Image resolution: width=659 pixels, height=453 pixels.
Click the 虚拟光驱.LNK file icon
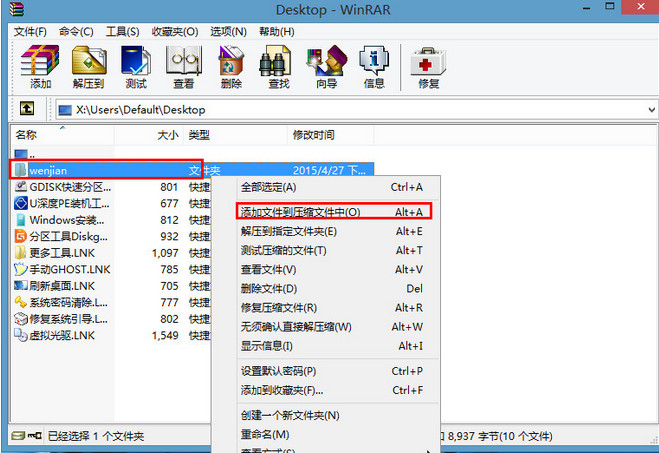click(21, 335)
